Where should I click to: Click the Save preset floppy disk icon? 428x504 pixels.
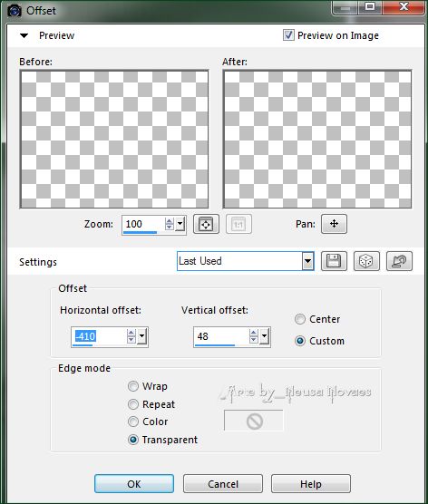click(x=334, y=261)
